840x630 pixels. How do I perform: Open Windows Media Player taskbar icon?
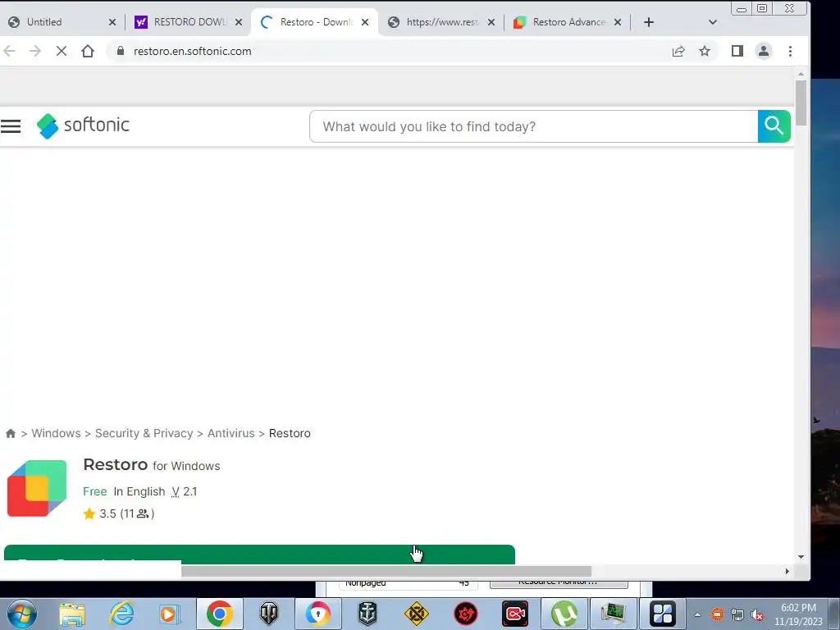(x=170, y=614)
